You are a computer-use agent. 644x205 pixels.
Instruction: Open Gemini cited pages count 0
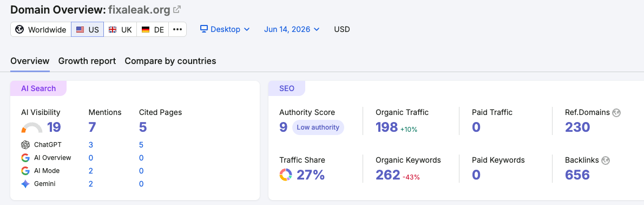[141, 184]
